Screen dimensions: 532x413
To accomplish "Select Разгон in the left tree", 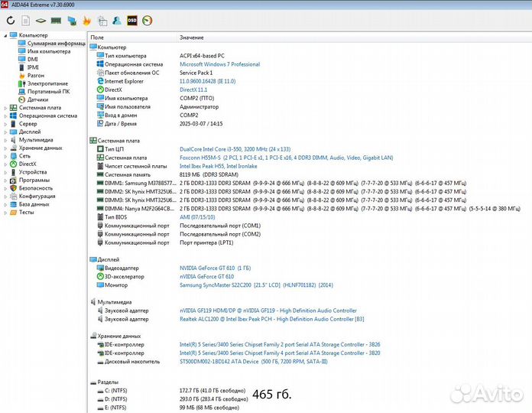I will (35, 76).
